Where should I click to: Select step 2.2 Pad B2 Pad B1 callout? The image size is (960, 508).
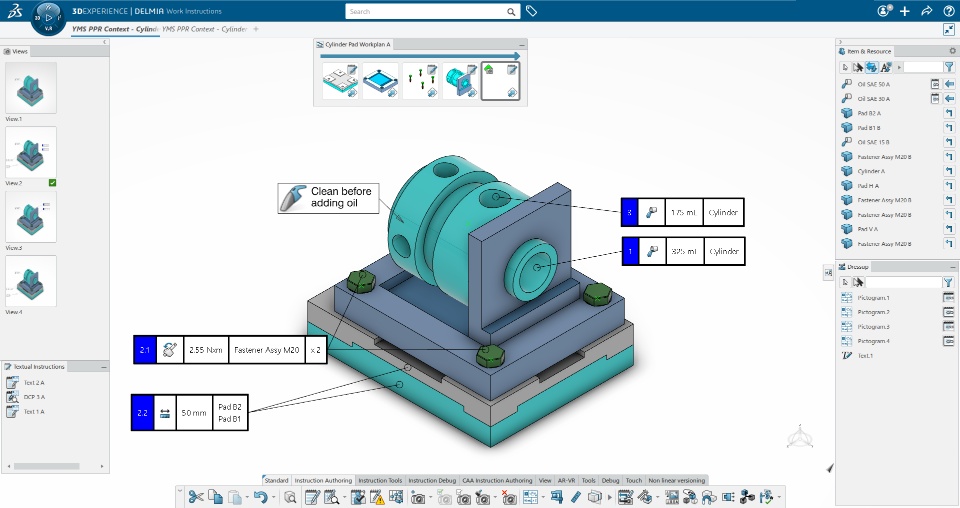[190, 413]
